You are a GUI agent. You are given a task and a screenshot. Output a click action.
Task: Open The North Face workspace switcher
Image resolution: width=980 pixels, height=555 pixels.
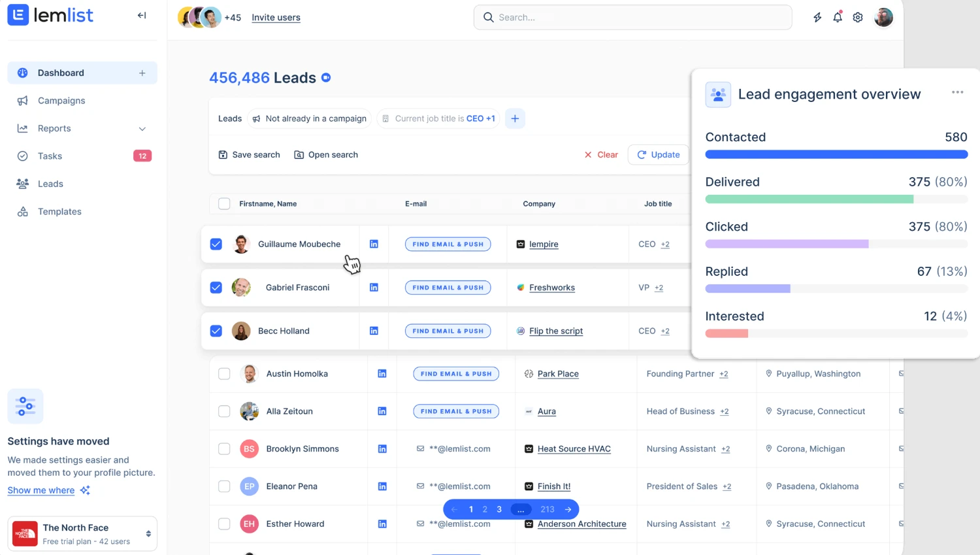82,533
